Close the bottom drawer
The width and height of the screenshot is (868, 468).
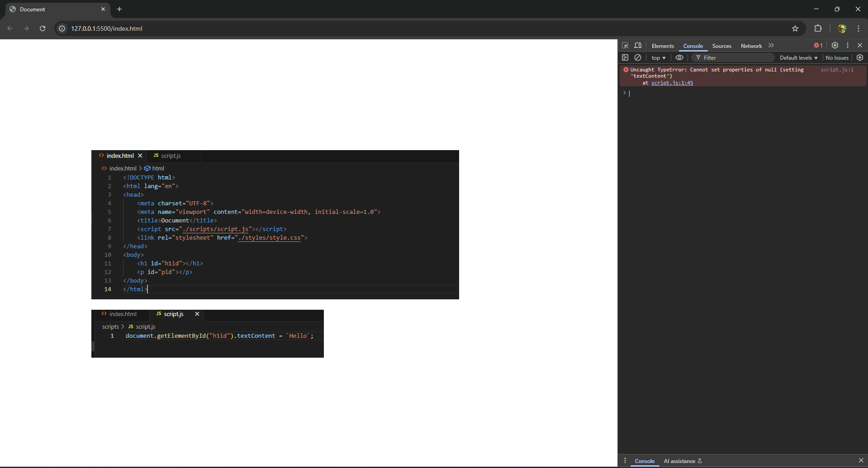click(x=861, y=461)
